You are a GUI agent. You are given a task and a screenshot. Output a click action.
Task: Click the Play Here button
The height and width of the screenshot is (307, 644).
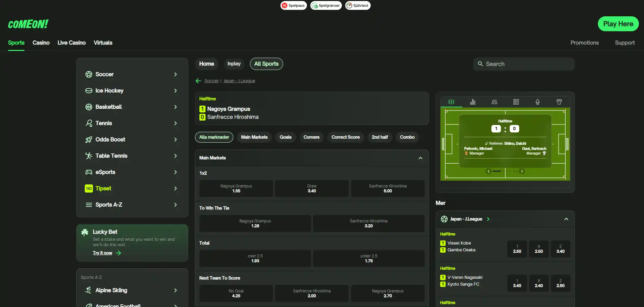(618, 24)
